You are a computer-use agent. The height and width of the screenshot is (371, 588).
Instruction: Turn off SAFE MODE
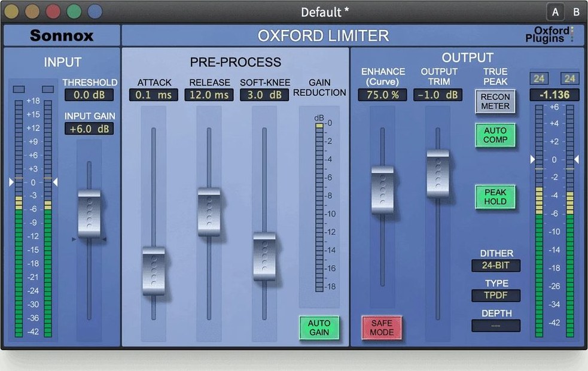382,327
